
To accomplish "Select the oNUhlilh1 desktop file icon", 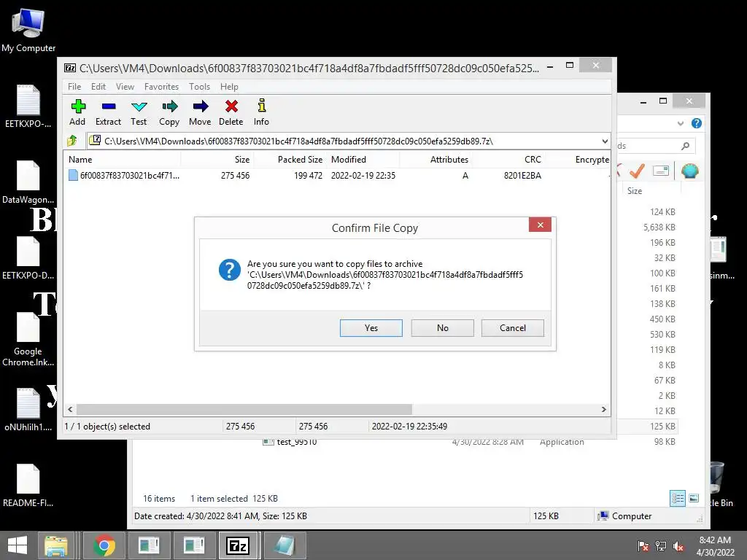I will pos(28,410).
